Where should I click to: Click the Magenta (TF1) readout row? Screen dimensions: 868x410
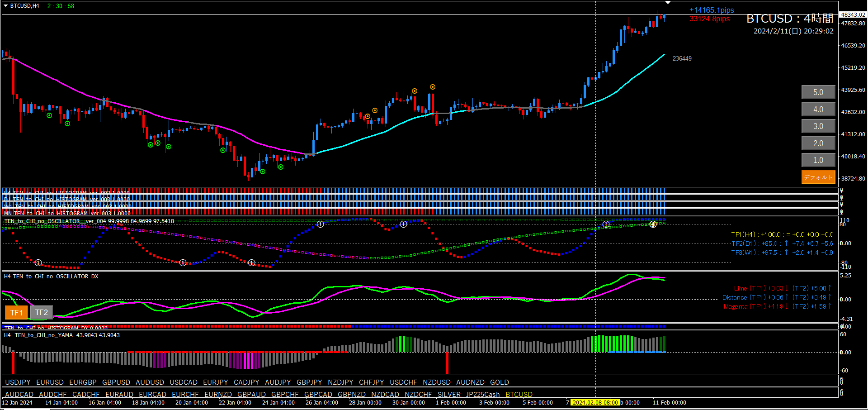tap(778, 306)
